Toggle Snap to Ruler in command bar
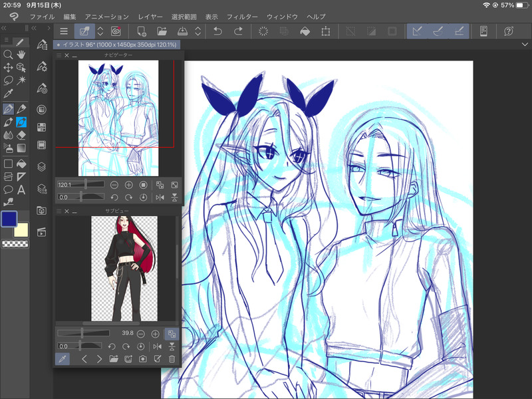The height and width of the screenshot is (399, 532). pos(417,31)
